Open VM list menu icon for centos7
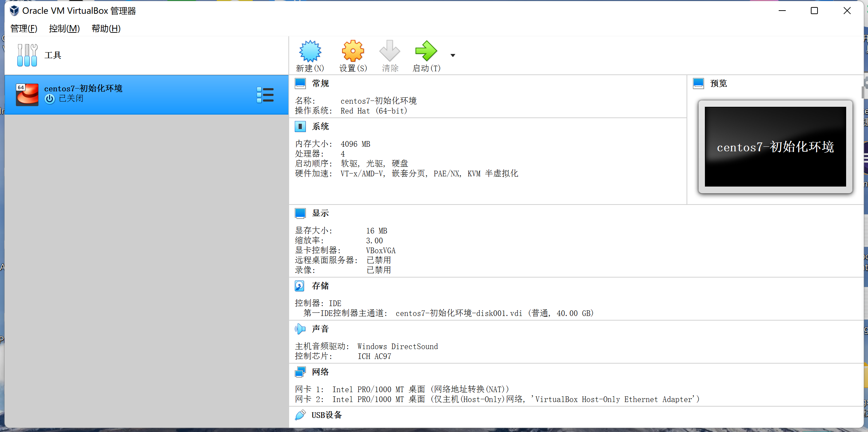The image size is (868, 432). [265, 95]
